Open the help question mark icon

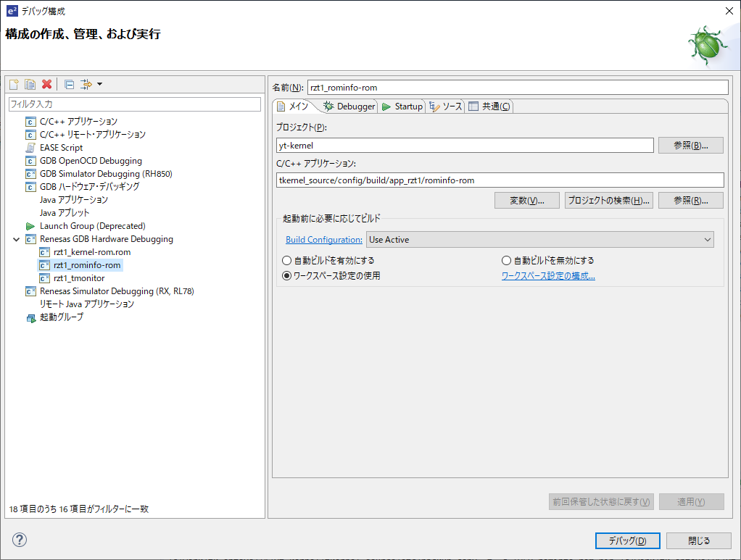click(x=20, y=540)
